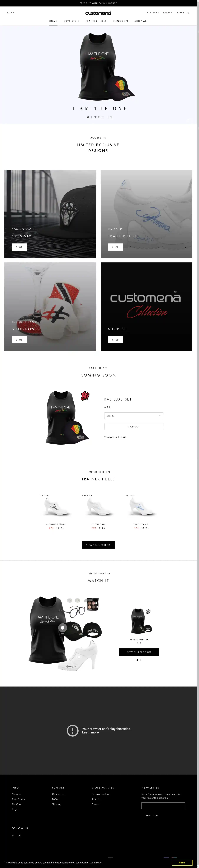Viewport: 199px width, 868px height.
Task: Click Shop on the Blingdon collection tile
Action: coord(19,340)
